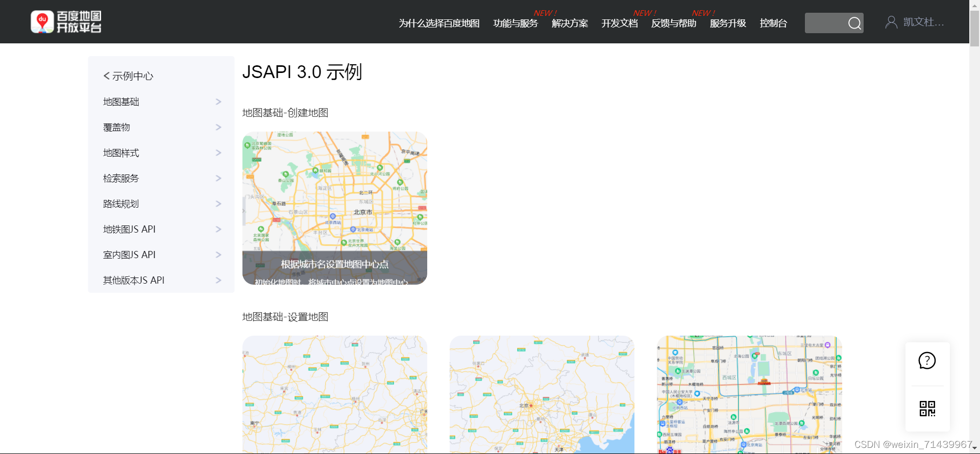Expand the 地图基础 chevron

(x=218, y=102)
